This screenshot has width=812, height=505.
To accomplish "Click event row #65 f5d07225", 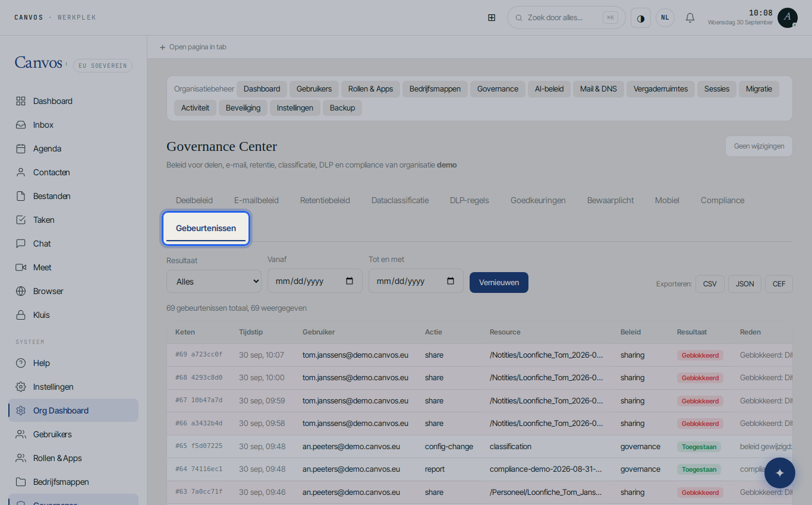I will tap(479, 446).
